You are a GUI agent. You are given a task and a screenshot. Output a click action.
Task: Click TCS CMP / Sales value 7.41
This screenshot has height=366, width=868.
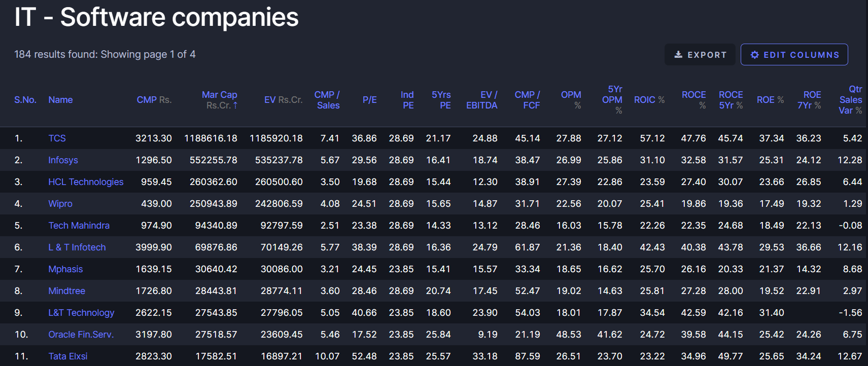[330, 138]
